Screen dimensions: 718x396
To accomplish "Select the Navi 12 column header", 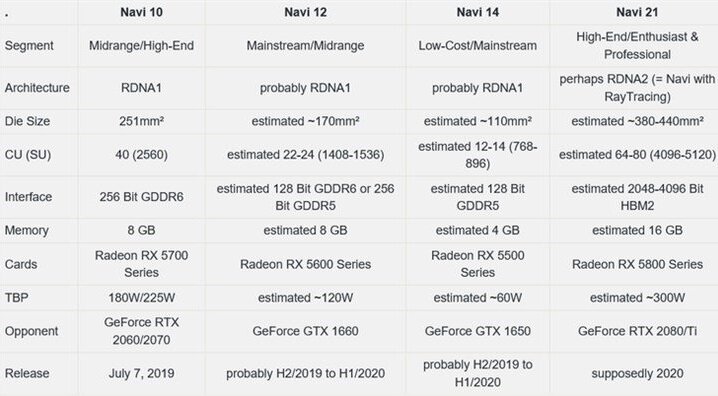I will pos(305,12).
